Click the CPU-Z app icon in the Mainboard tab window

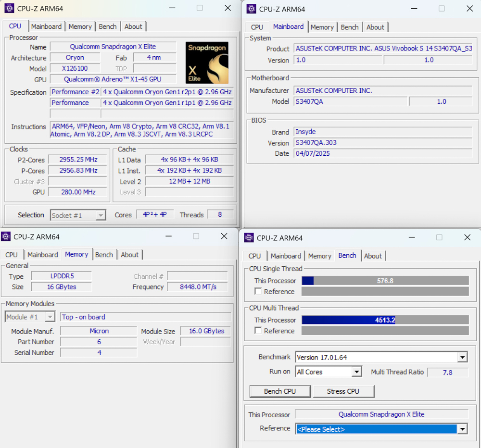tap(251, 9)
